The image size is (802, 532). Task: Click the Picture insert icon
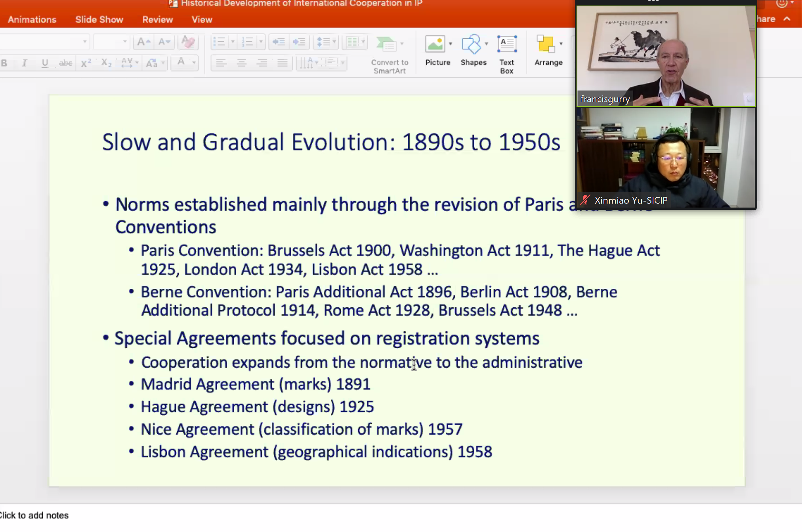(x=435, y=44)
